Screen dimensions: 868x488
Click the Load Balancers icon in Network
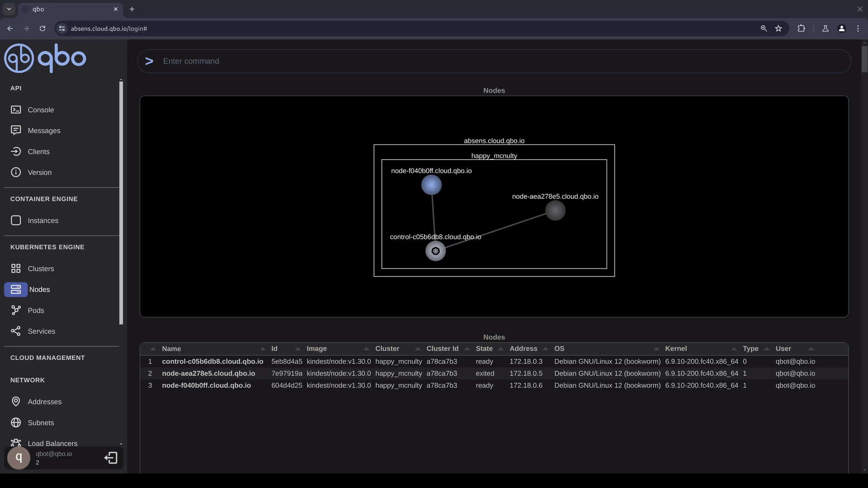pos(15,443)
